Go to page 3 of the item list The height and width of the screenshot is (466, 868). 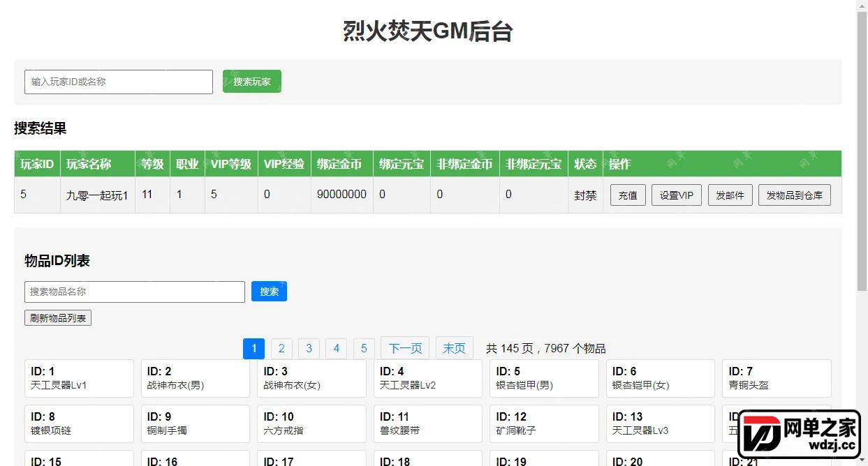pyautogui.click(x=309, y=348)
